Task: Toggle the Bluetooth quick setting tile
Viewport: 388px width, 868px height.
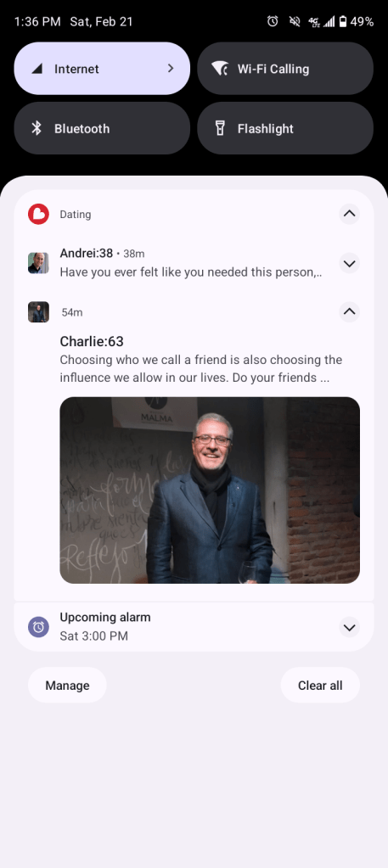Action: pos(102,128)
